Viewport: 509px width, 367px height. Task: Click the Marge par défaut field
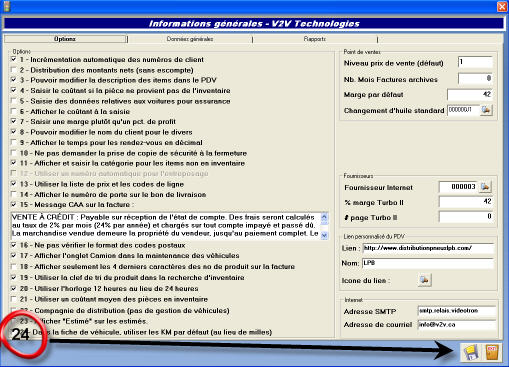[470, 94]
